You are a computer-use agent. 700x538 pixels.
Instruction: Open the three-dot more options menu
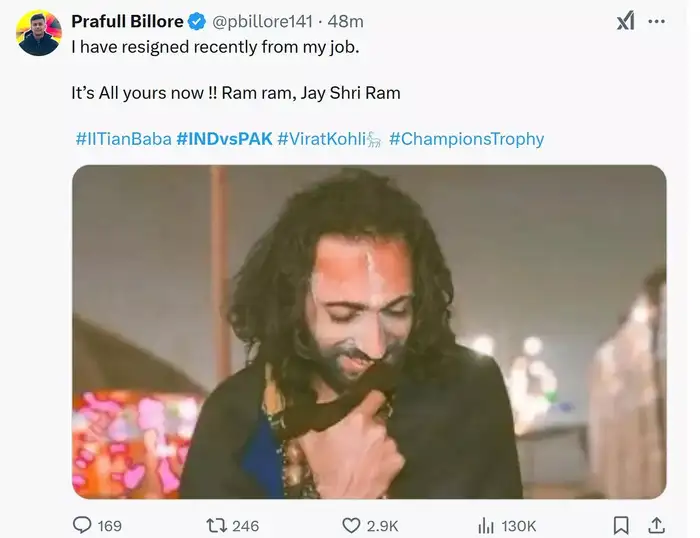click(656, 21)
